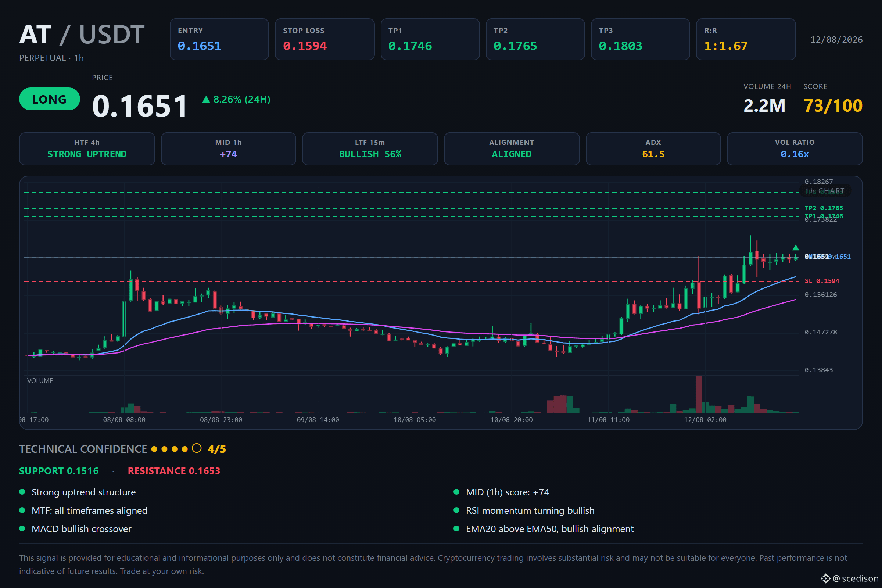Click the SUPPORT 0.1516 level
The width and height of the screenshot is (882, 588).
click(59, 471)
